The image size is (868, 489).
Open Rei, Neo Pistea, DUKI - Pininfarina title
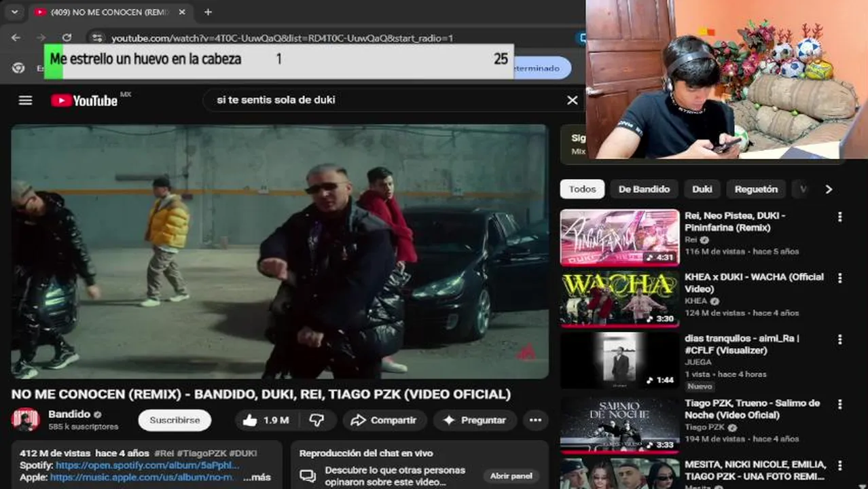(735, 221)
